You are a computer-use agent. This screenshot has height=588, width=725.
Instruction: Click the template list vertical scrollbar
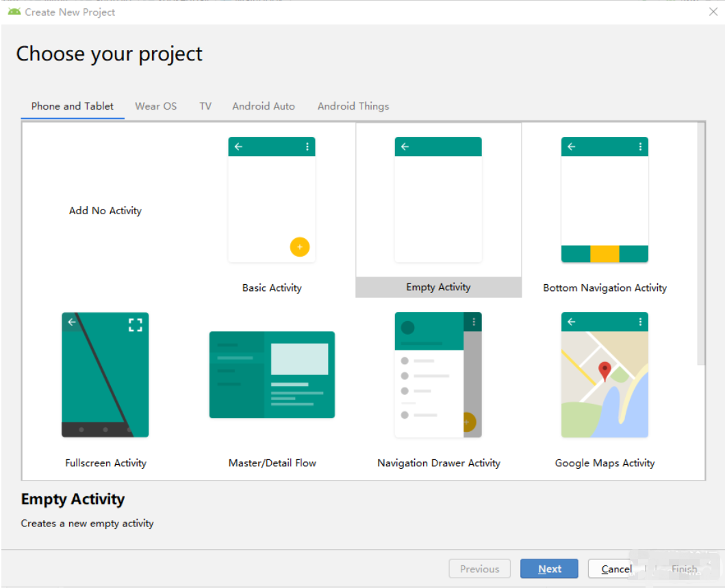[x=702, y=244]
